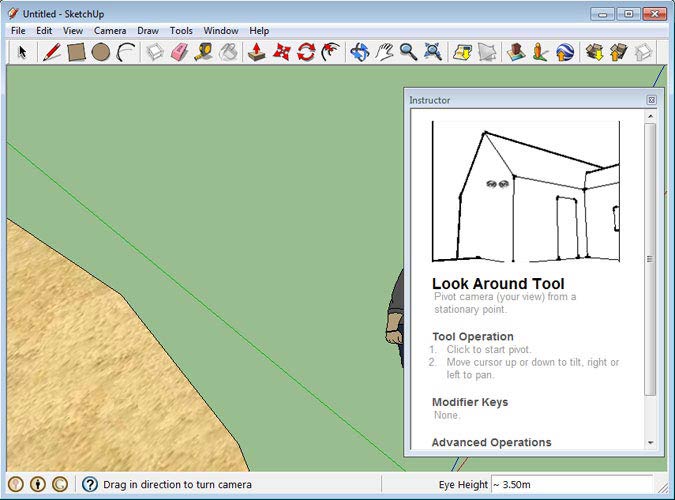Activate the Zoom magnifier tool

click(x=408, y=51)
